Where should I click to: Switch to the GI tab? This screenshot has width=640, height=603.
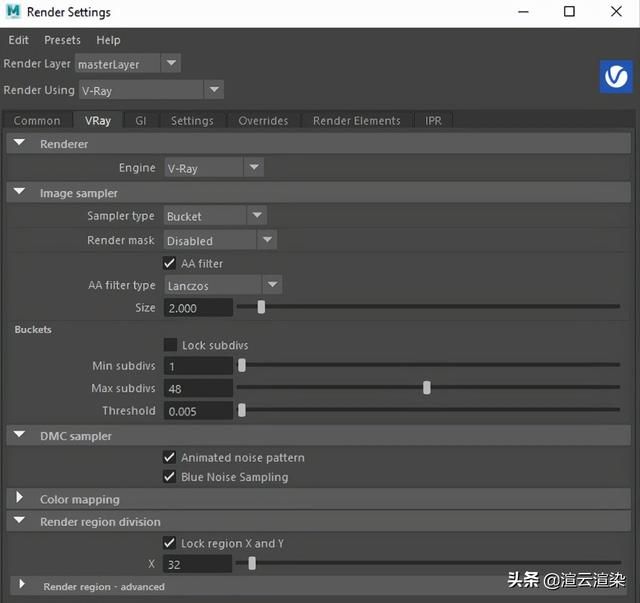[x=141, y=121]
